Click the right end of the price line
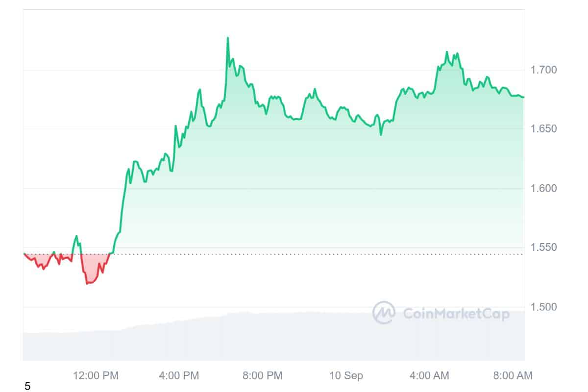Viewport: 588px width, 392px height. click(x=523, y=97)
